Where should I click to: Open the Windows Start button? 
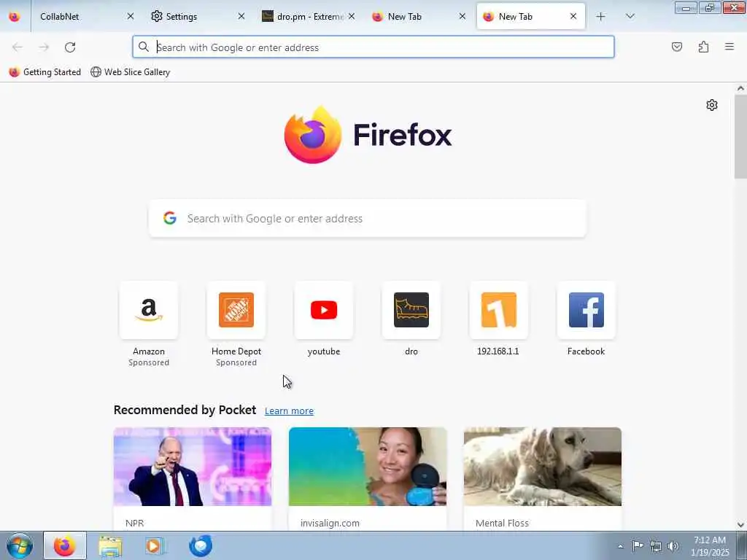20,545
